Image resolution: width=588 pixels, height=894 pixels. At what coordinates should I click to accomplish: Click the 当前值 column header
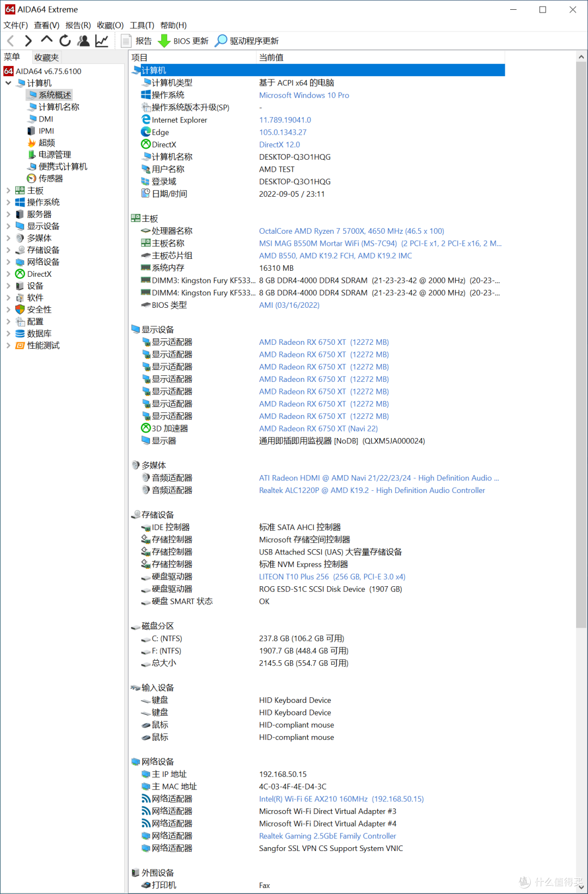(381, 57)
